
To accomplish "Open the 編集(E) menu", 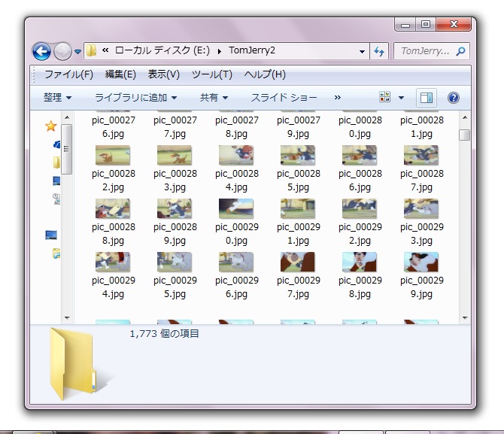I will pyautogui.click(x=120, y=74).
